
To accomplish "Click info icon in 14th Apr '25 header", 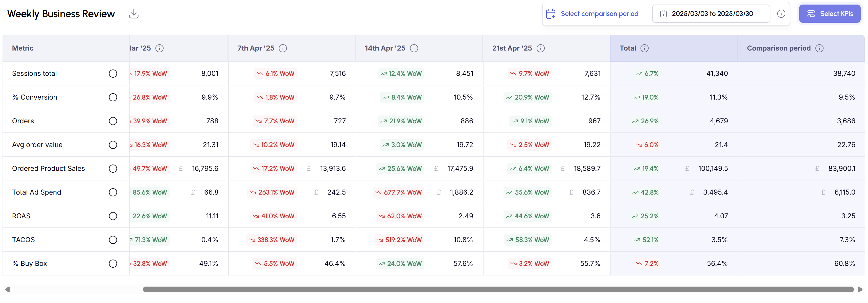I will [x=414, y=49].
